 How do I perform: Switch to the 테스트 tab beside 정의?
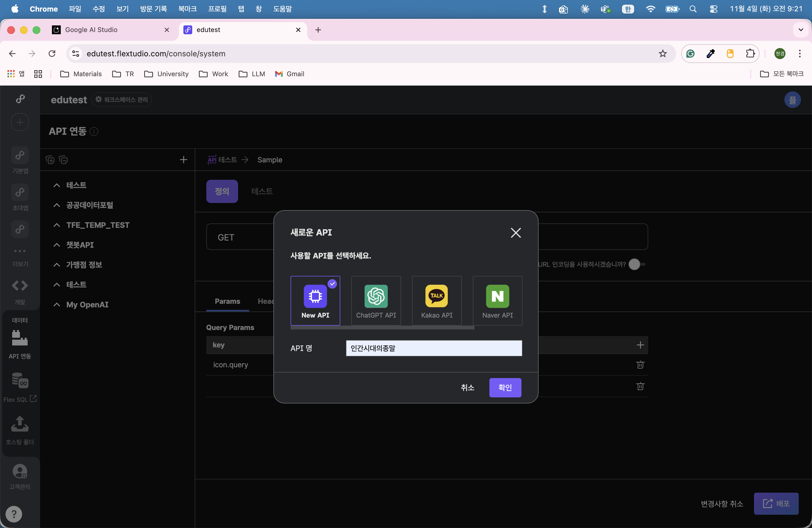[262, 191]
